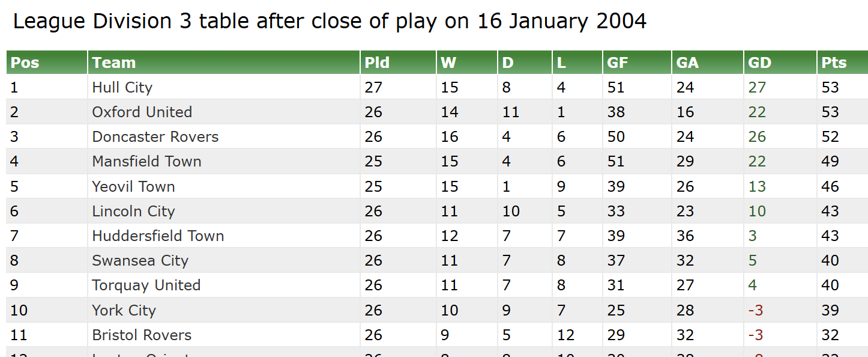Open the Swansea City team page

click(140, 261)
